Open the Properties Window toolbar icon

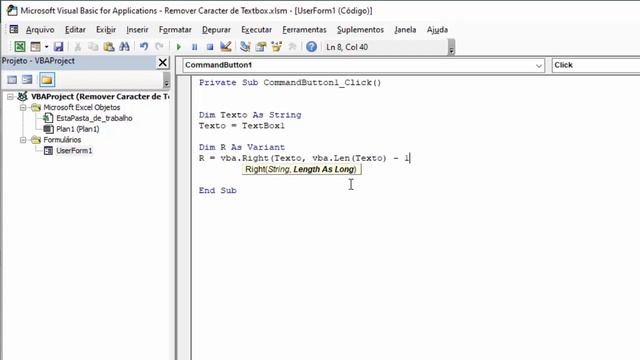(260, 47)
